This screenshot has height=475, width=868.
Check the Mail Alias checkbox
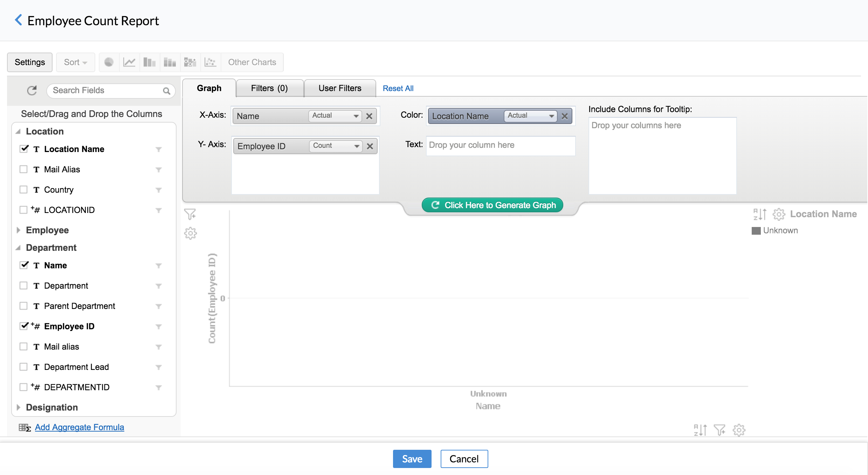point(23,170)
